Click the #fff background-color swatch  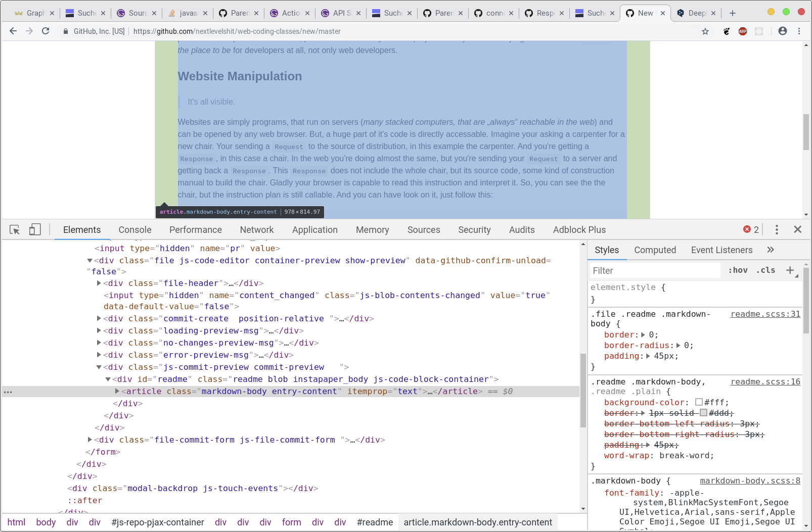coord(699,402)
